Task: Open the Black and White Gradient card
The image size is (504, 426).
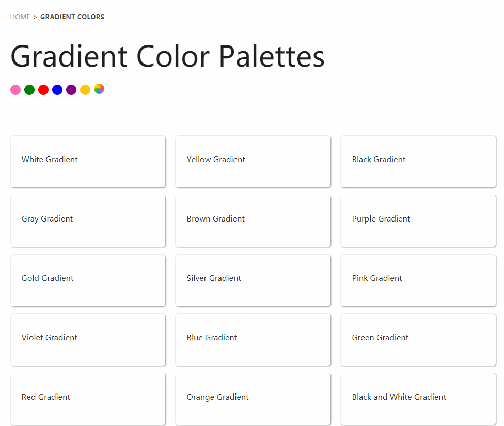Action: point(418,399)
